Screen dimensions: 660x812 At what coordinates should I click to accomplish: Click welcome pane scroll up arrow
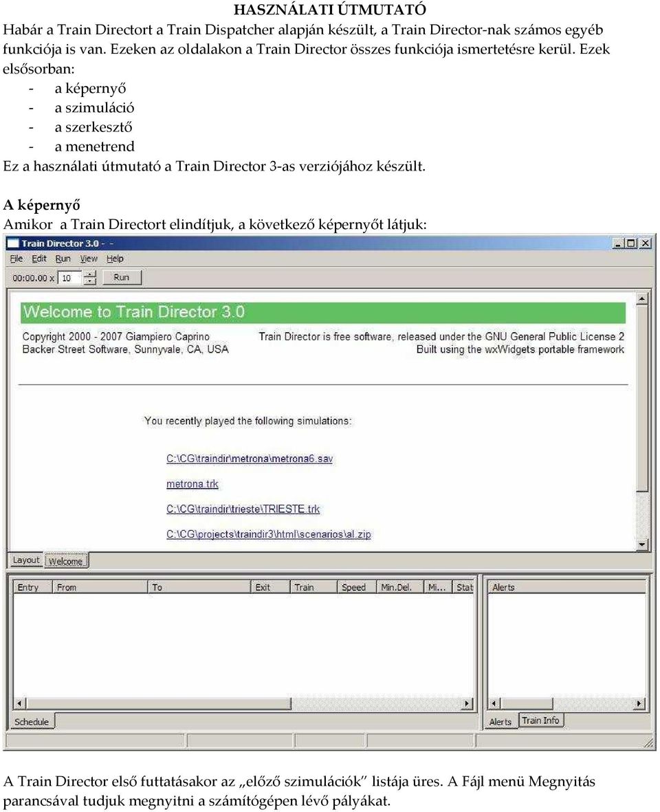point(642,299)
